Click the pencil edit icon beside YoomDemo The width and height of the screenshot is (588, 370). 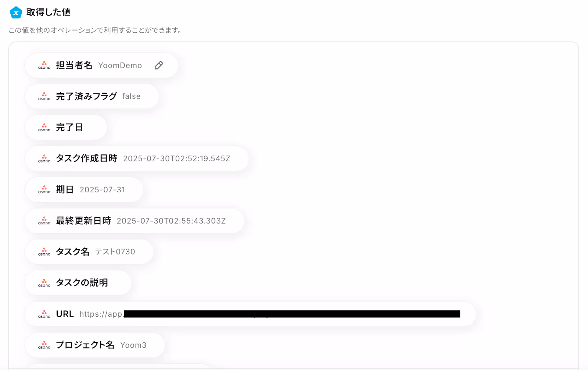pyautogui.click(x=159, y=65)
